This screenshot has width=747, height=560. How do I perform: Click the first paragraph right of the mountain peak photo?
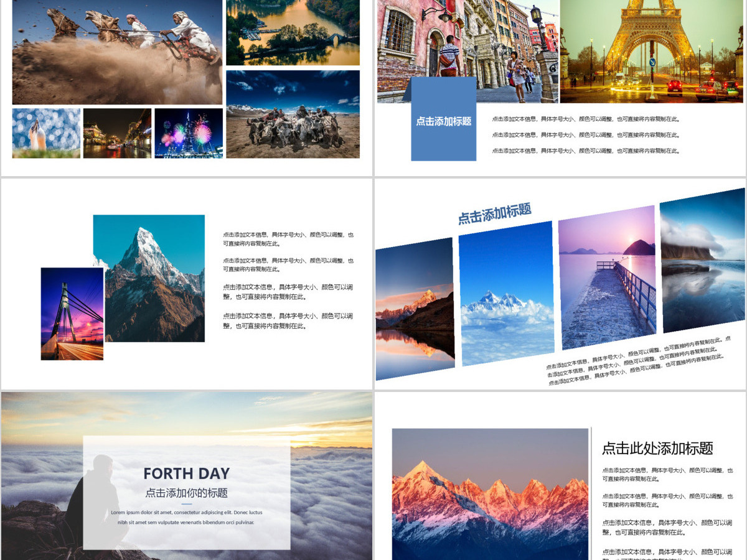point(288,239)
